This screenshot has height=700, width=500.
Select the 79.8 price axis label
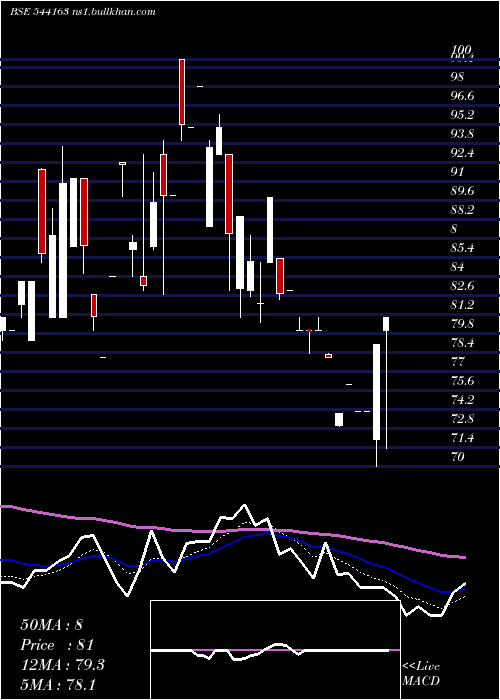(462, 324)
